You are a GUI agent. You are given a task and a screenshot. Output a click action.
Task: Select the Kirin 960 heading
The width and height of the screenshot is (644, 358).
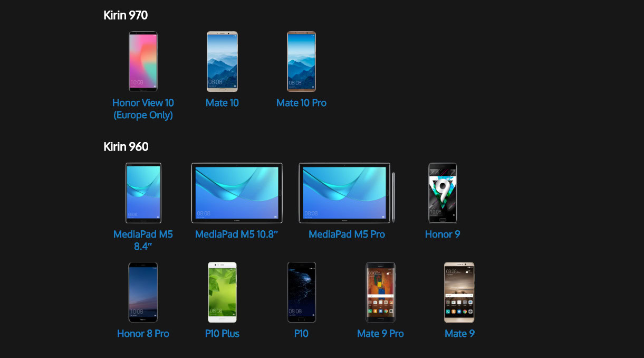126,147
